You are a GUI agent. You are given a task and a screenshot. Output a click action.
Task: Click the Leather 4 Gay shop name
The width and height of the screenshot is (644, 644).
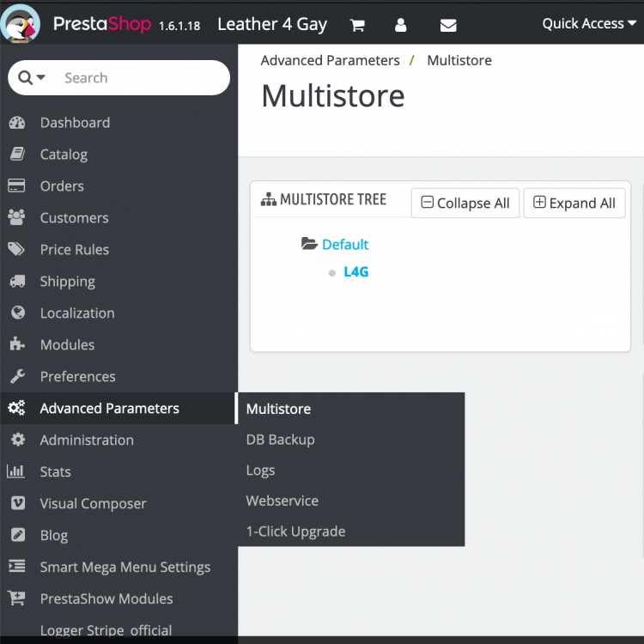pyautogui.click(x=272, y=24)
